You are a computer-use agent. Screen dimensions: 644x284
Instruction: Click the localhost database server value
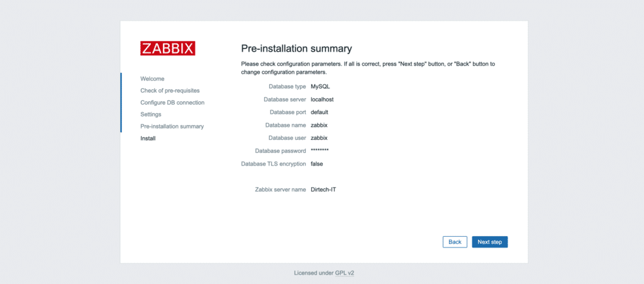point(323,99)
